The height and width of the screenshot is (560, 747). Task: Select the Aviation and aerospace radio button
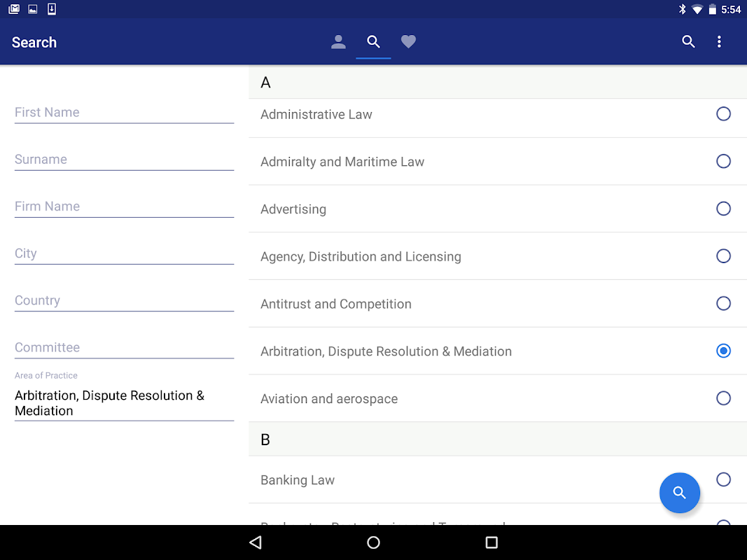coord(723,398)
